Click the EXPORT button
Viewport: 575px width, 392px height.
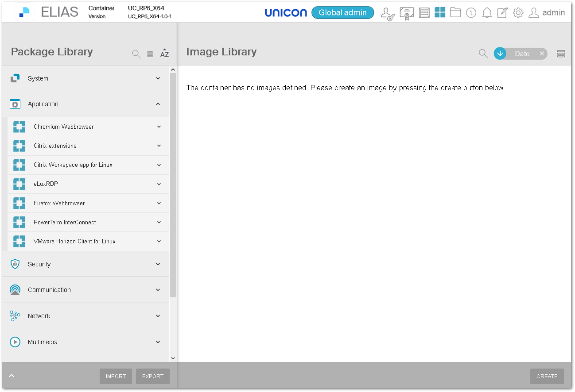click(x=153, y=376)
